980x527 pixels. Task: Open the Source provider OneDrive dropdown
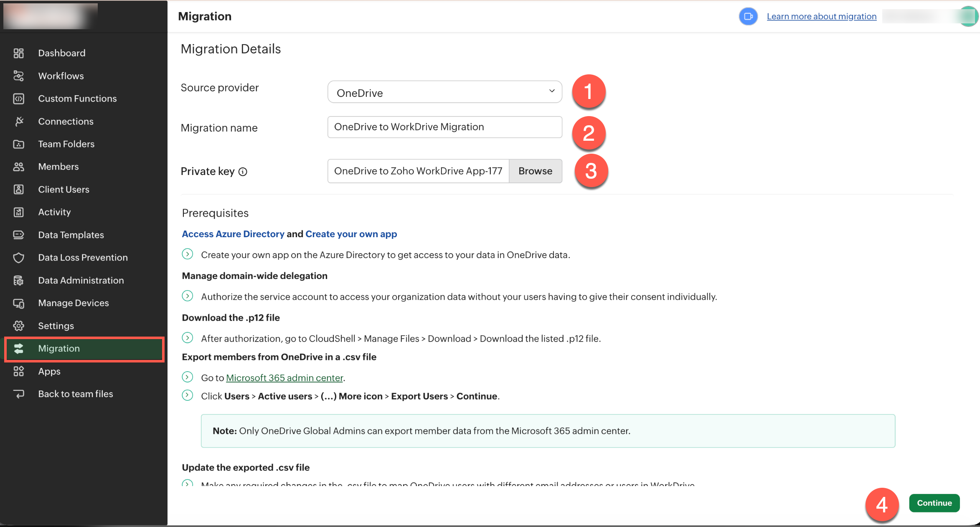click(x=444, y=92)
